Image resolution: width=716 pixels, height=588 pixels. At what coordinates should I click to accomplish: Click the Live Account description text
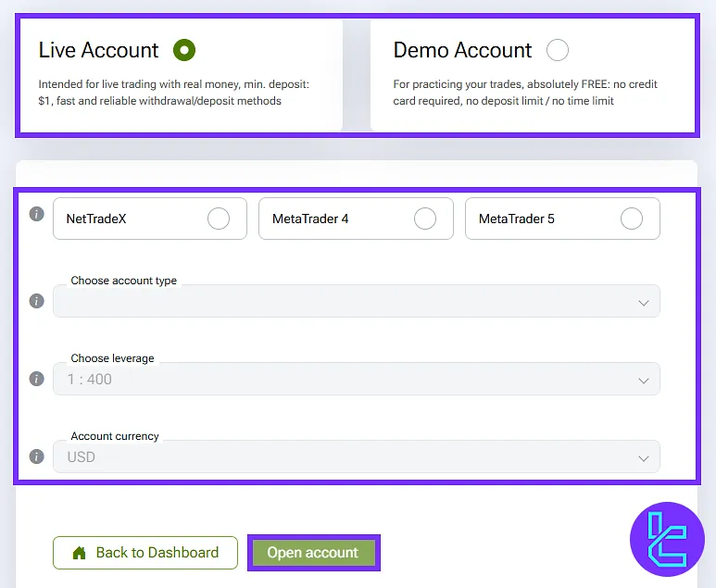coord(173,93)
